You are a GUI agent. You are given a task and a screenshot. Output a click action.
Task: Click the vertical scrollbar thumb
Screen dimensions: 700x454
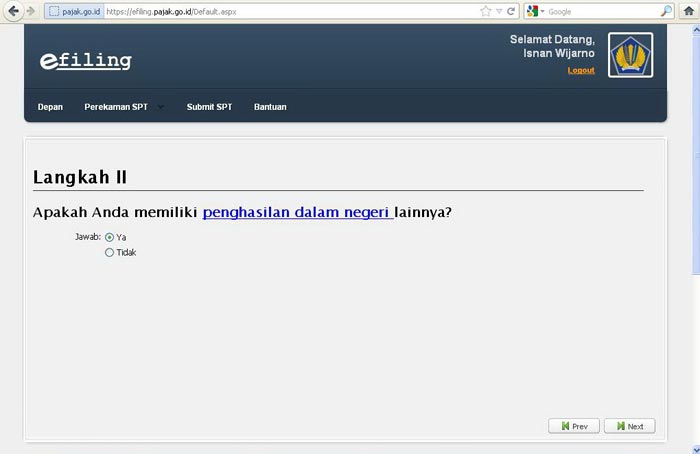pos(696,155)
